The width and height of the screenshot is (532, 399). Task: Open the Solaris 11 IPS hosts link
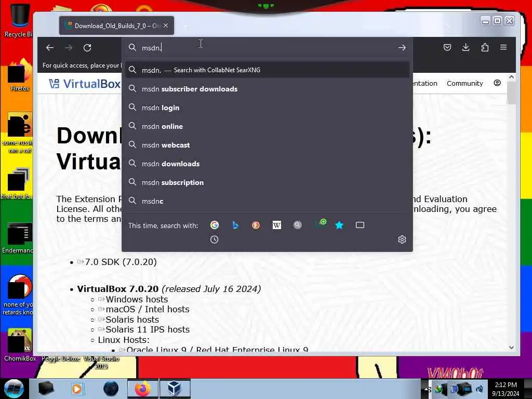(147, 329)
